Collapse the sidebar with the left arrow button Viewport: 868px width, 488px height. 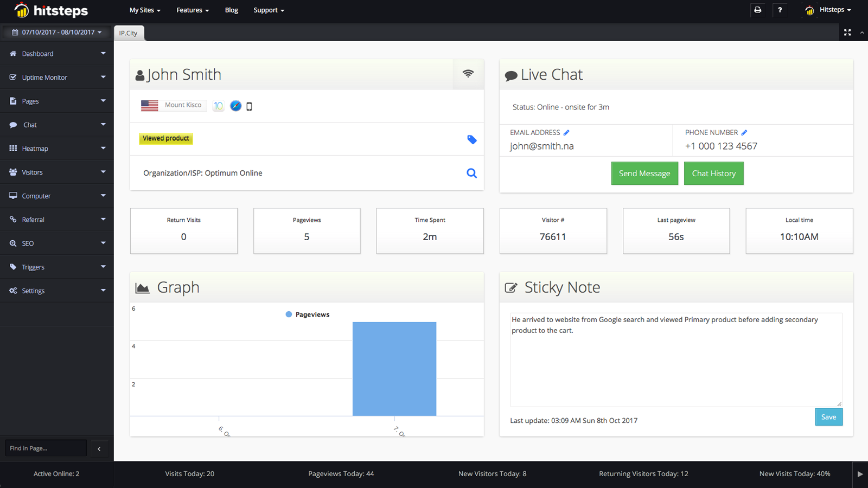click(99, 448)
